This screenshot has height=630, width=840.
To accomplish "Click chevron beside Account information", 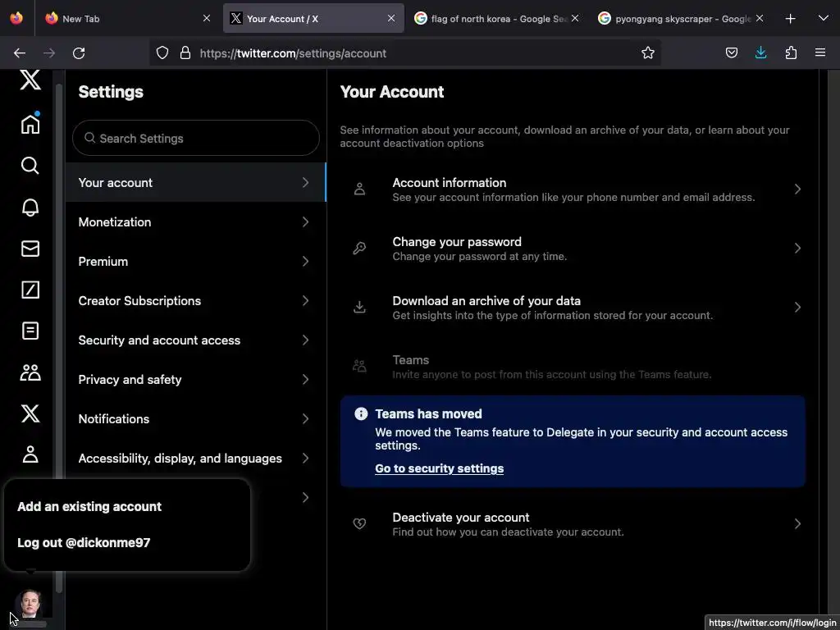I will [797, 189].
